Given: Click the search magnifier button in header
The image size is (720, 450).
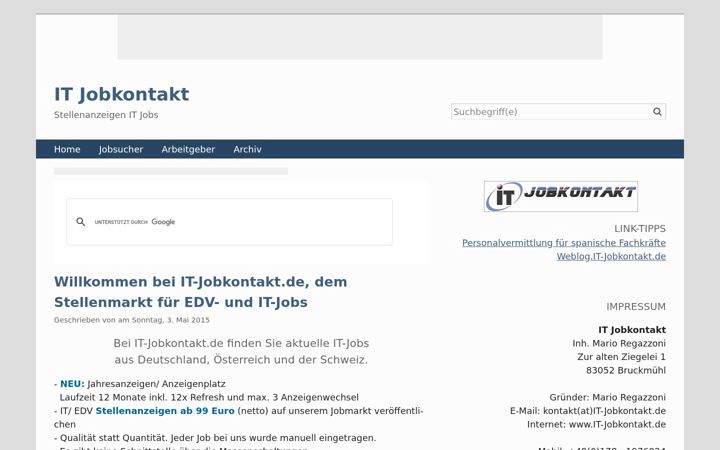Looking at the screenshot, I should [657, 112].
